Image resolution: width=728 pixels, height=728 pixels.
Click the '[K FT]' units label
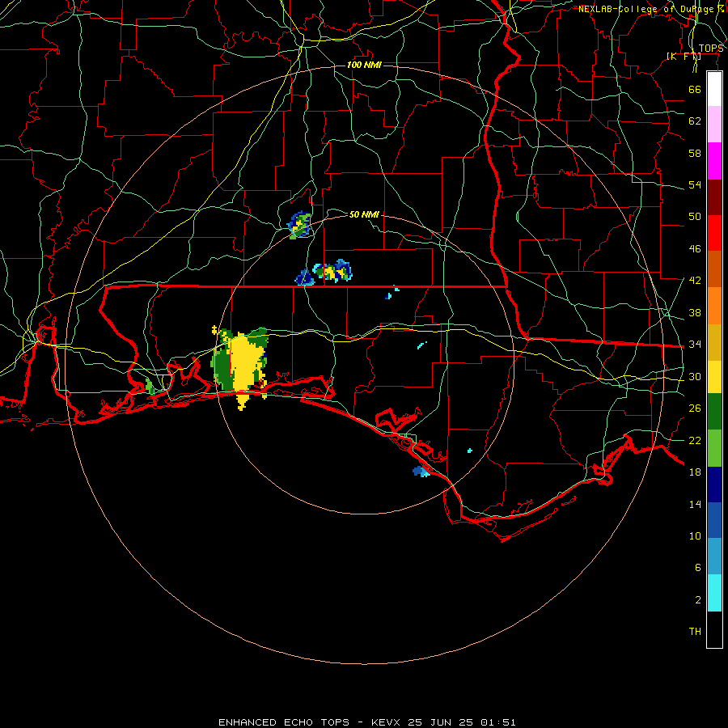coord(684,57)
